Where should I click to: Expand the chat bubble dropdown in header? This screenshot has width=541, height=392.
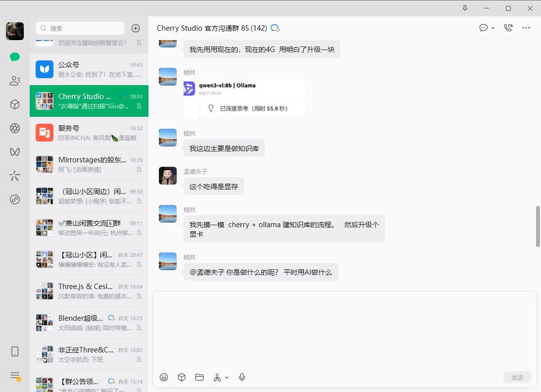[493, 28]
